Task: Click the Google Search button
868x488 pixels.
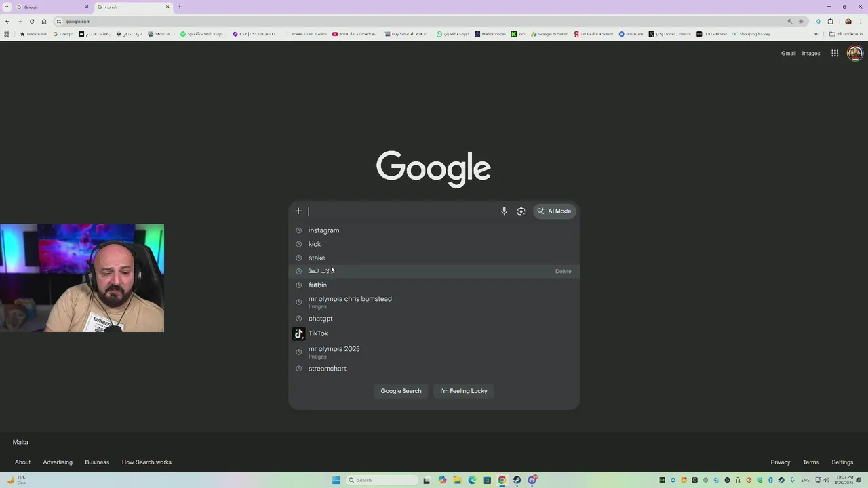Action: tap(401, 391)
